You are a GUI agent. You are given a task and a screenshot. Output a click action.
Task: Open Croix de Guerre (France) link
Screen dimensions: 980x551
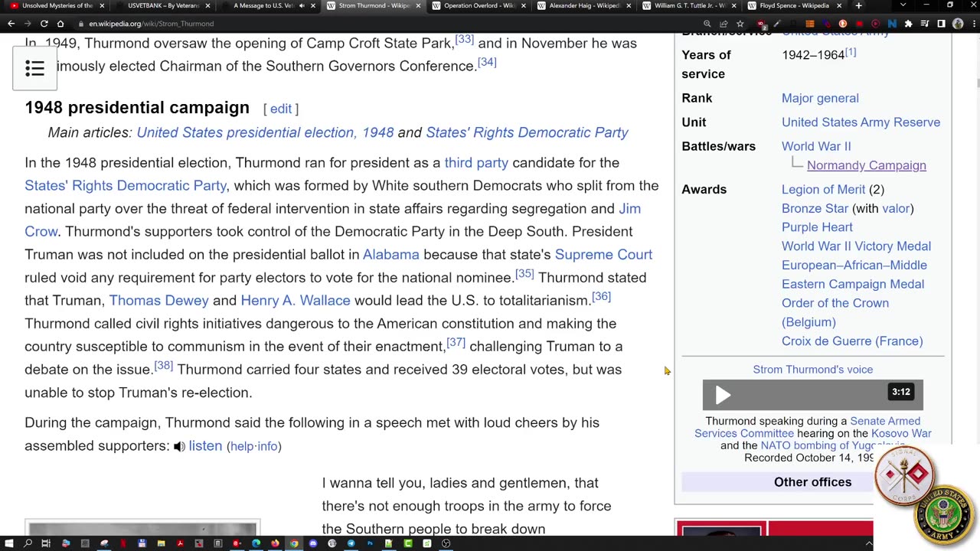point(852,341)
